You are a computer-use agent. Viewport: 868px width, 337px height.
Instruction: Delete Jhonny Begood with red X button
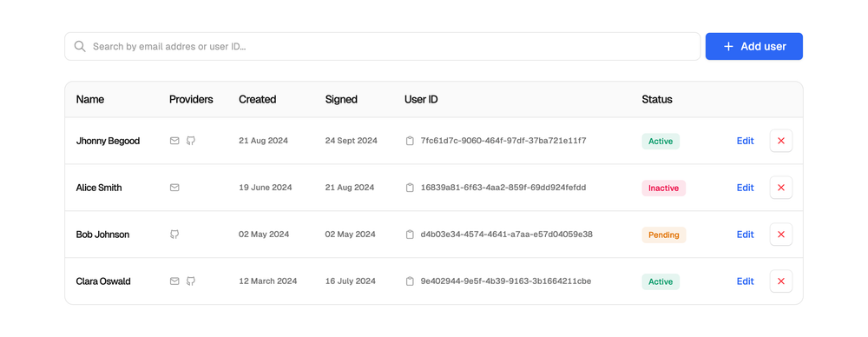pyautogui.click(x=781, y=141)
